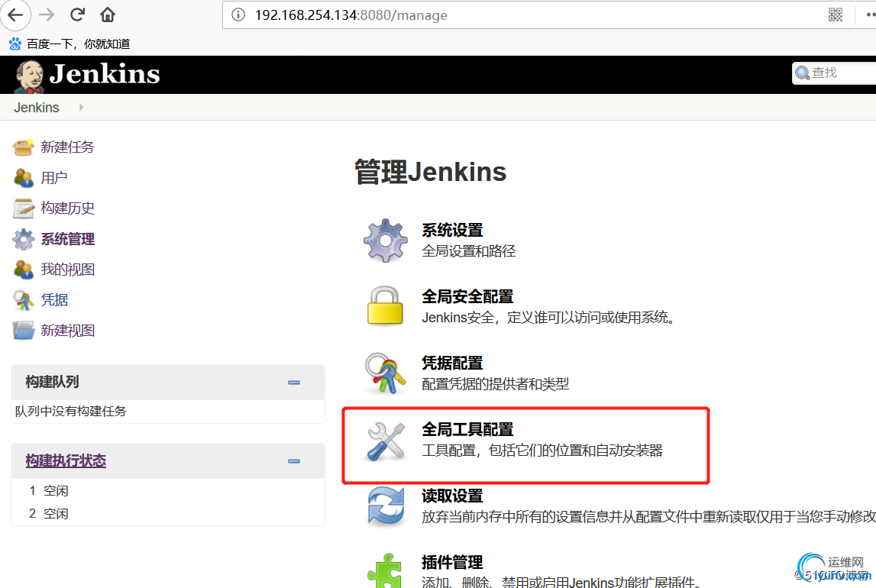Click the Jenkins butler logo
The width and height of the screenshot is (876, 588).
point(29,76)
